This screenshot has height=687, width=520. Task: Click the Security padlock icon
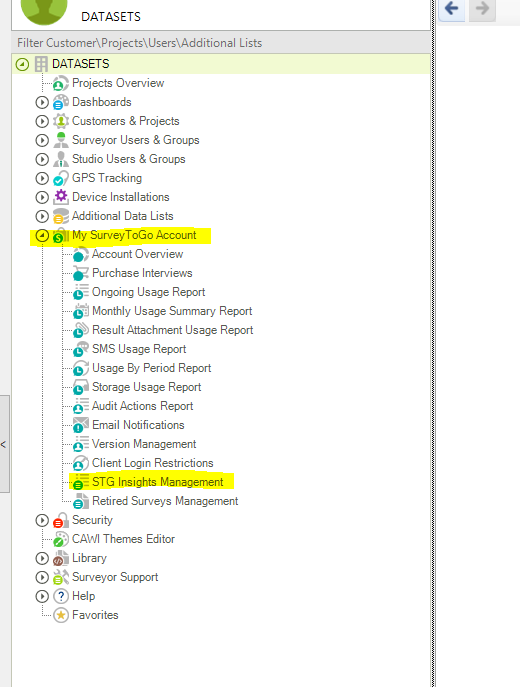pyautogui.click(x=60, y=520)
